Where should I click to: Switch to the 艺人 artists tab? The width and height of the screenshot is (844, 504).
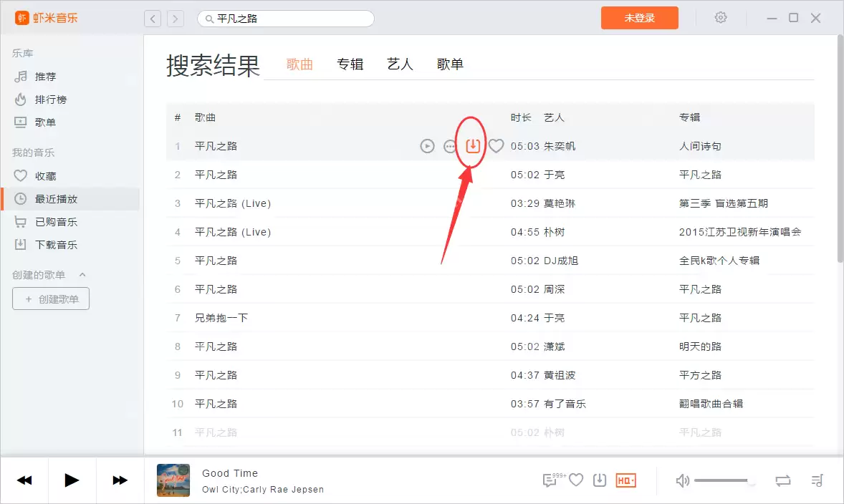(x=400, y=64)
